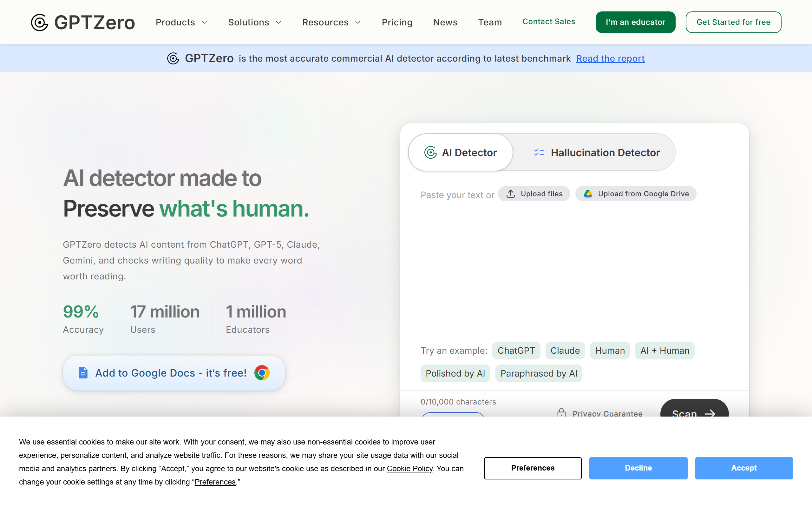Try the Paraphrased by AI example
The width and height of the screenshot is (812, 508).
click(x=539, y=373)
